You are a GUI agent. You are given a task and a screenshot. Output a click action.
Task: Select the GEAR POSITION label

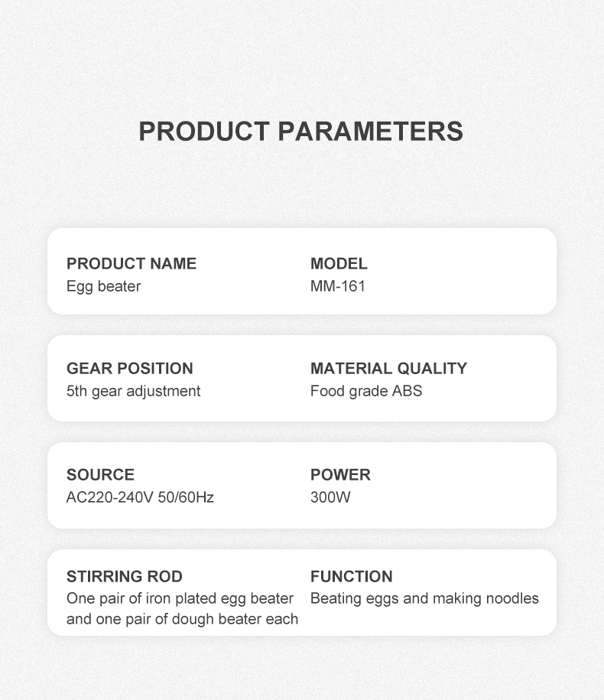(x=130, y=369)
